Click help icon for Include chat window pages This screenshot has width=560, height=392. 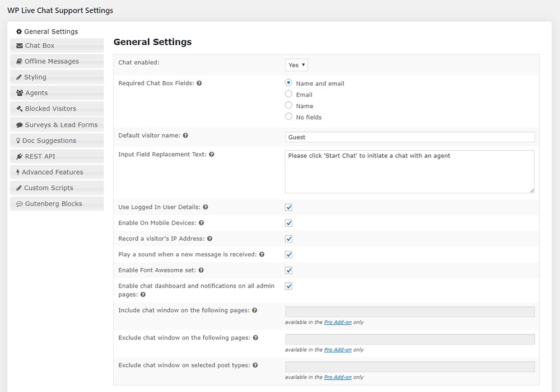tap(255, 310)
